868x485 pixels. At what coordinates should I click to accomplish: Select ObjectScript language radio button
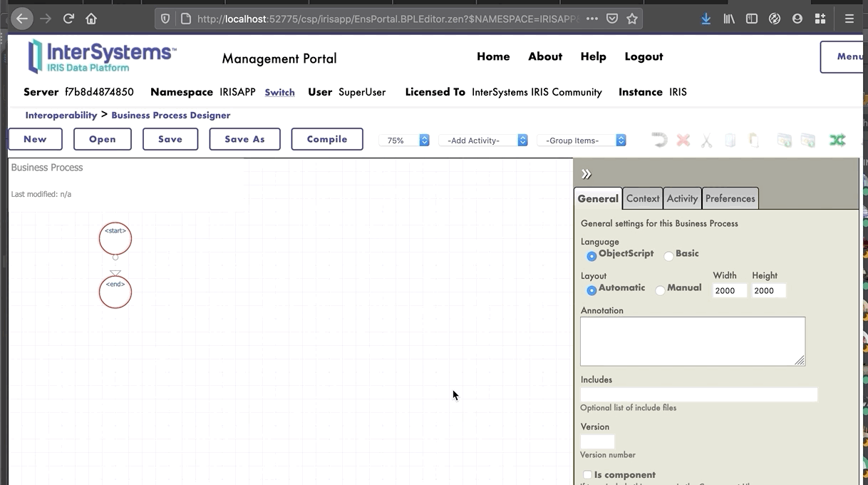tap(591, 256)
